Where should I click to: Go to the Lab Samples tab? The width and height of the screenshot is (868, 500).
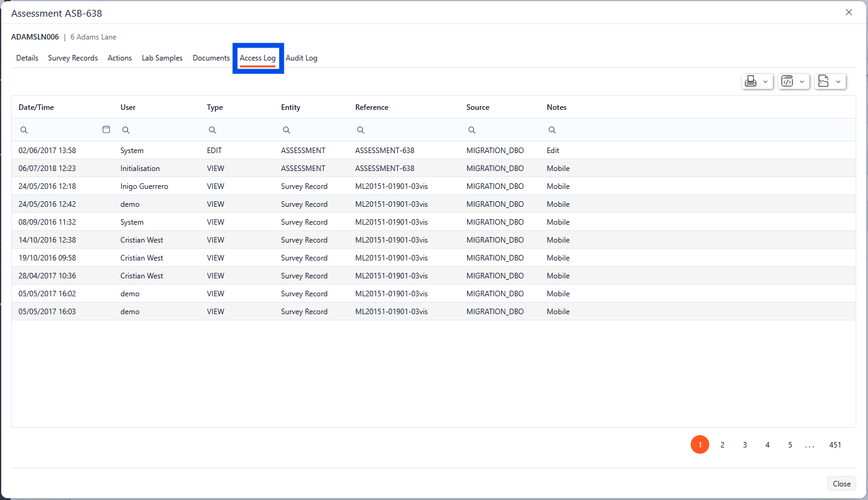click(x=162, y=58)
